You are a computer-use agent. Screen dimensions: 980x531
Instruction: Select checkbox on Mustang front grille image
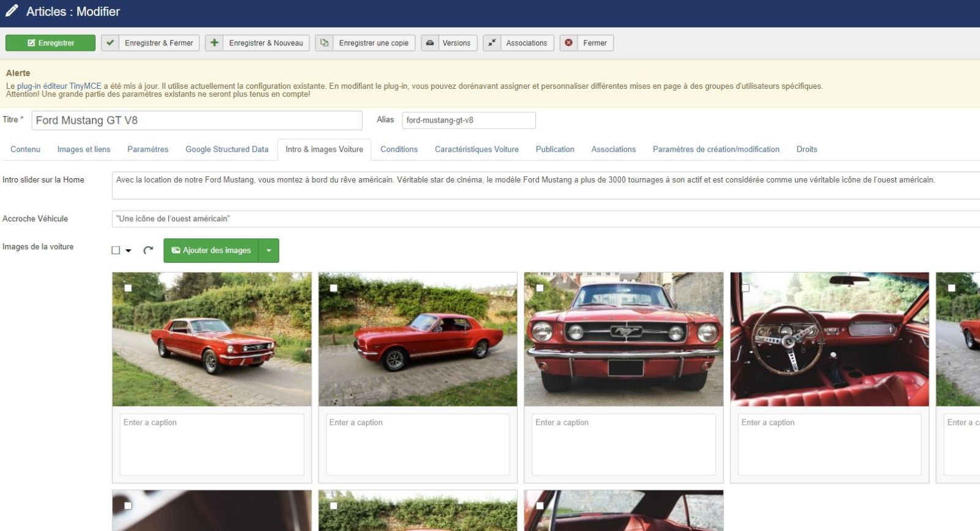[540, 288]
